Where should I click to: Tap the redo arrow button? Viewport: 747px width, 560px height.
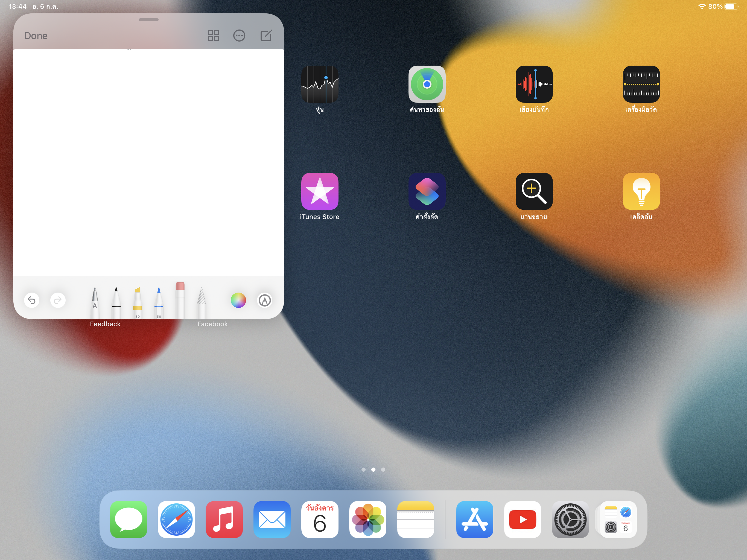click(58, 300)
